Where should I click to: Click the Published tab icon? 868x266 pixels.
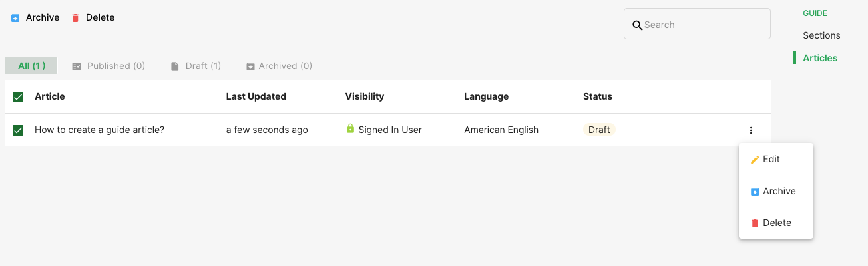[77, 66]
